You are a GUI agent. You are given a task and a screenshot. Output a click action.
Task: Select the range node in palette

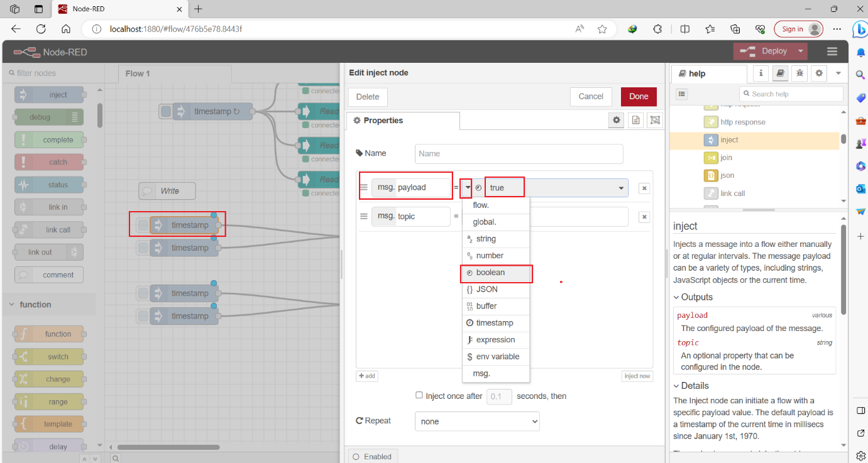coord(49,402)
